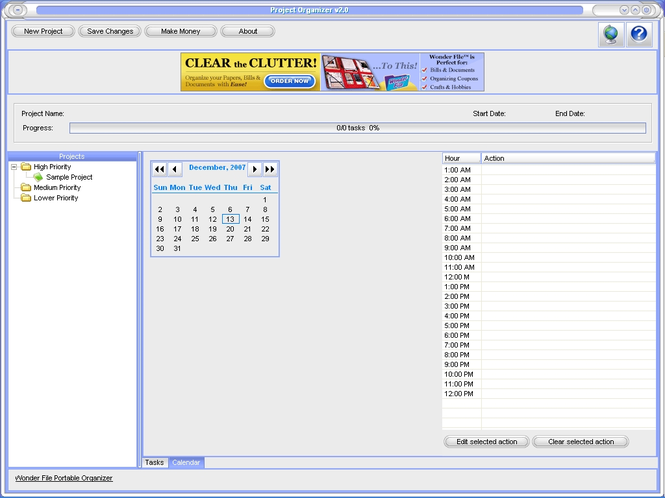Click Clear selected action button
Image resolution: width=665 pixels, height=498 pixels.
[581, 442]
